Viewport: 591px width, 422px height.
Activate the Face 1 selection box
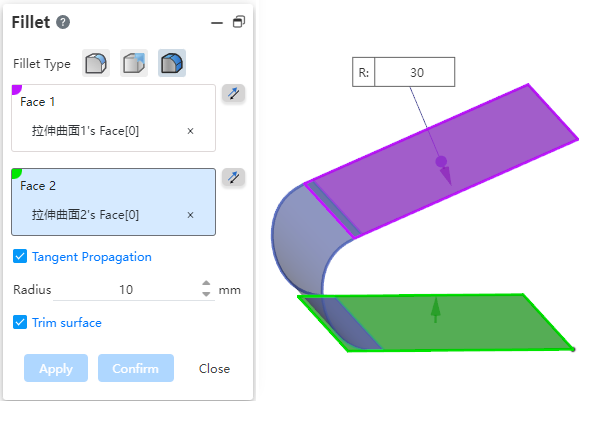tap(113, 118)
